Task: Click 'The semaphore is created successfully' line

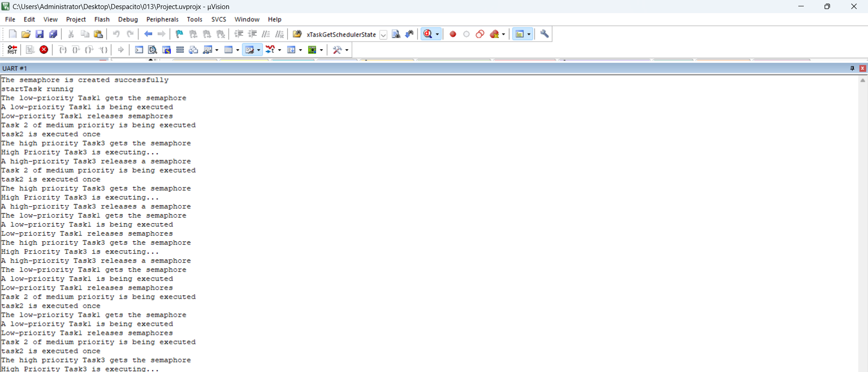Action: point(85,80)
